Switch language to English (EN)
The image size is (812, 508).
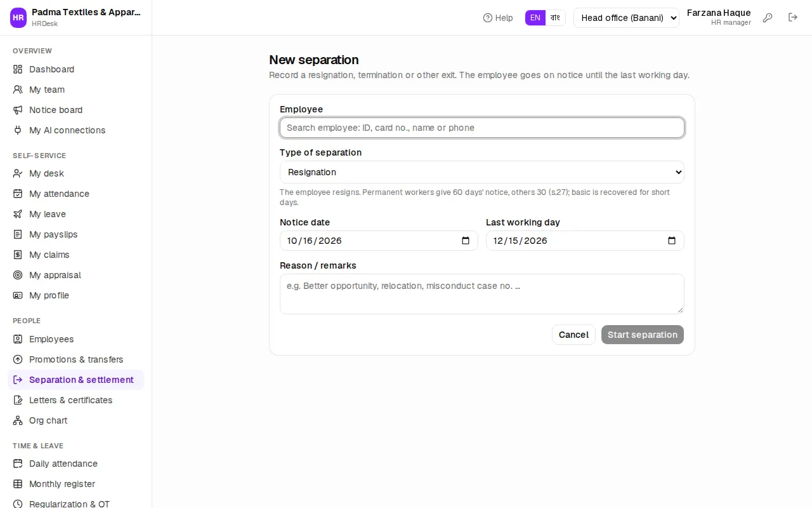pos(535,18)
